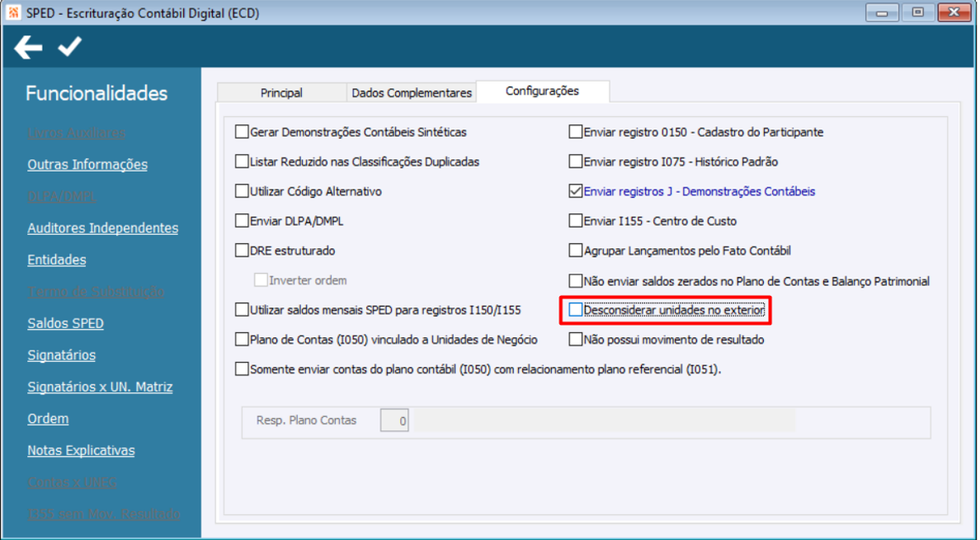Click the Signatários link
980x540 pixels.
coord(62,355)
